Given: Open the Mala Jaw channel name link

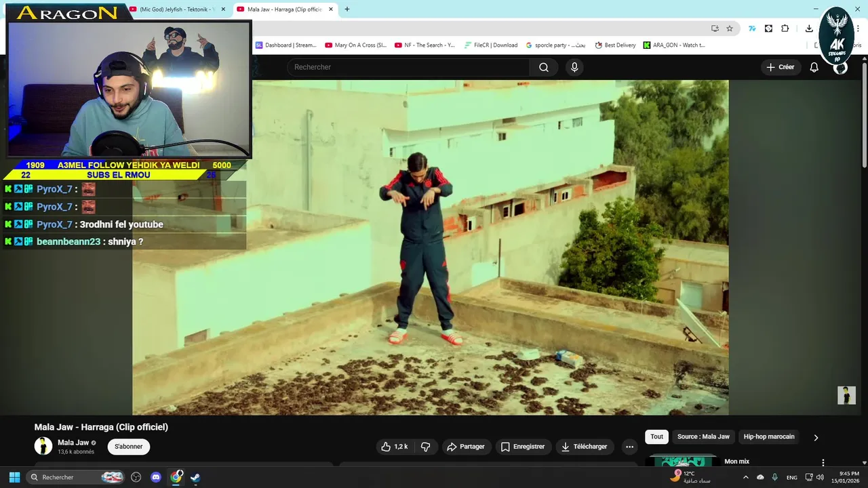Looking at the screenshot, I should 73,443.
